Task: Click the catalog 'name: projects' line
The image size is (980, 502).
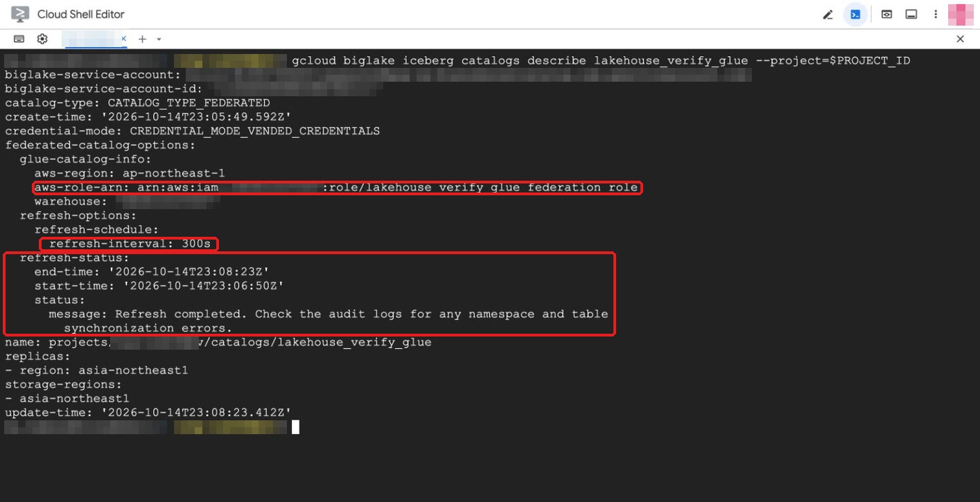Action: [218, 343]
